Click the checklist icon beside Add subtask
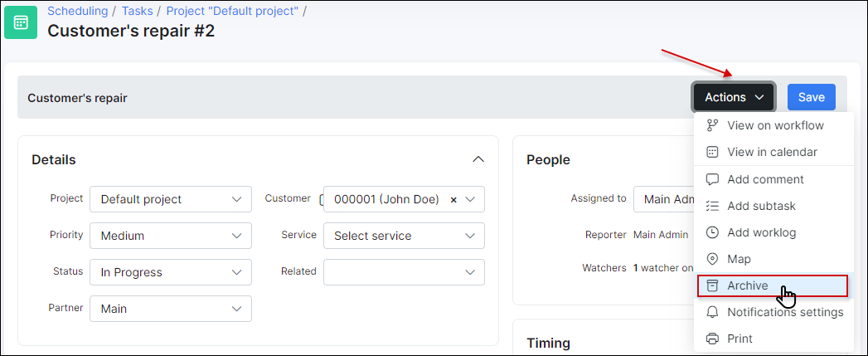 click(712, 206)
